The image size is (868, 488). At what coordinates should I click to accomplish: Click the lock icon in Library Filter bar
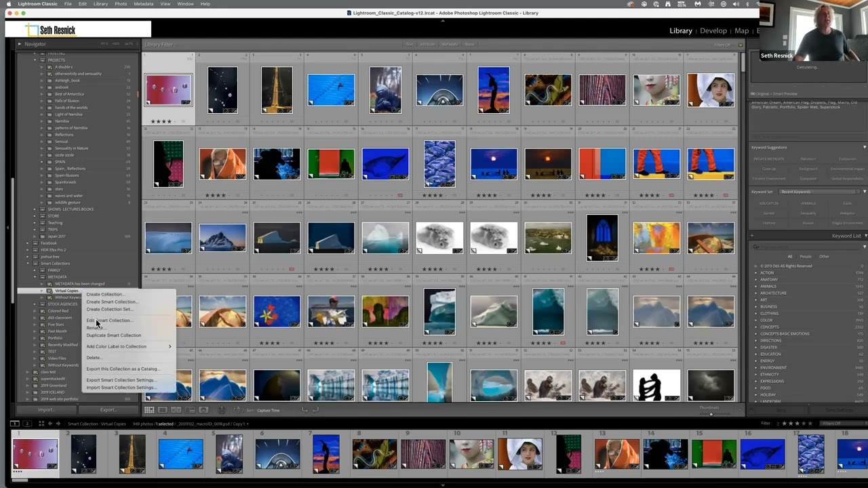click(741, 45)
